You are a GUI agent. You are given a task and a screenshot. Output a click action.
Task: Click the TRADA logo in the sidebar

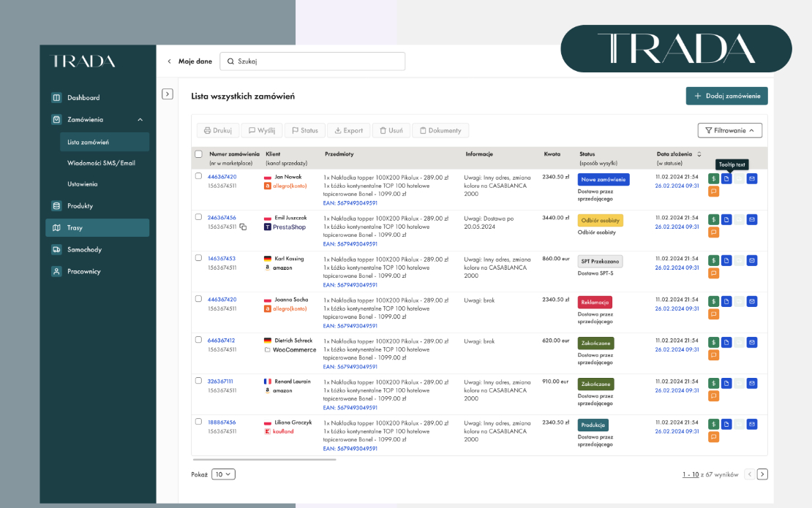pyautogui.click(x=83, y=61)
